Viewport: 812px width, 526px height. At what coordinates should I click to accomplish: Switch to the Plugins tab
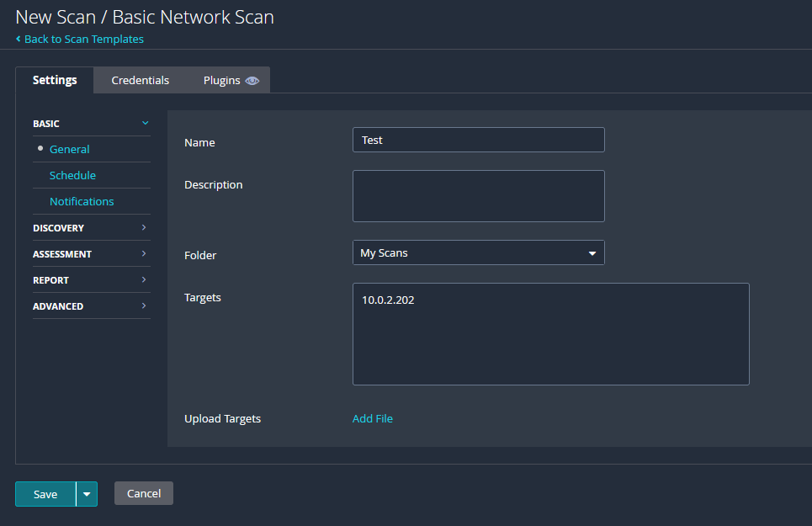[x=231, y=80]
